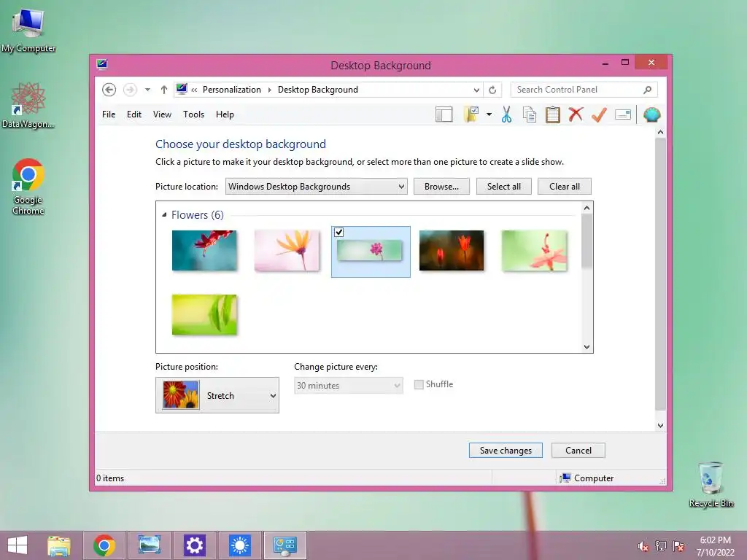Screen dimensions: 747x560
Task: Click the Control Panel taskbar icon
Action: [285, 545]
